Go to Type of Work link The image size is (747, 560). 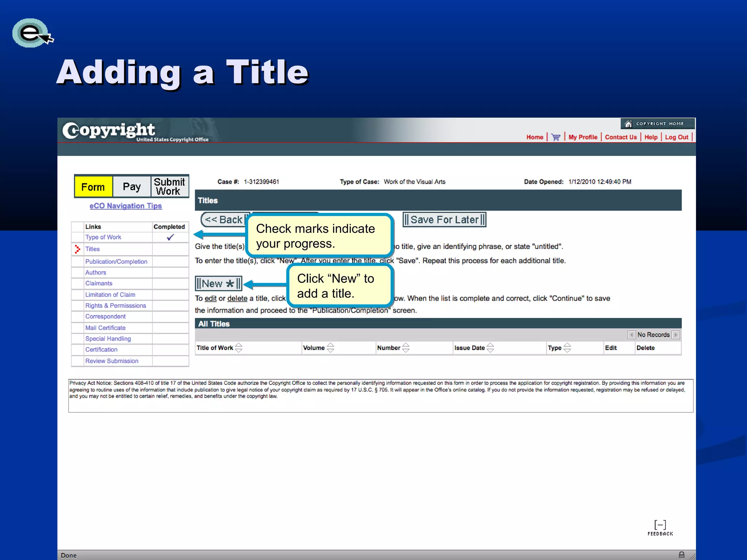pos(103,237)
